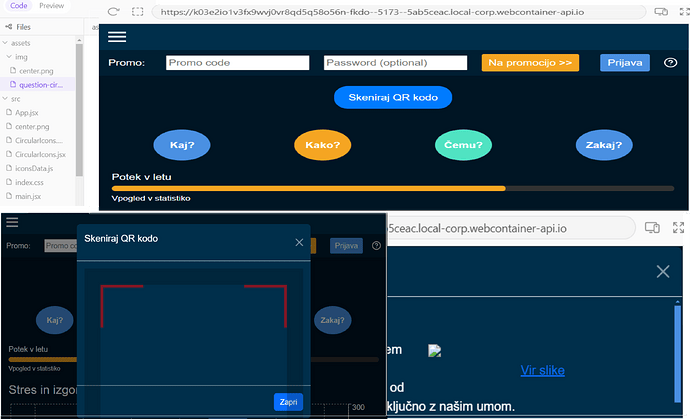Click the Vpogled v statistiko text
Viewport: 690px width, 419px height.
pyautogui.click(x=151, y=198)
